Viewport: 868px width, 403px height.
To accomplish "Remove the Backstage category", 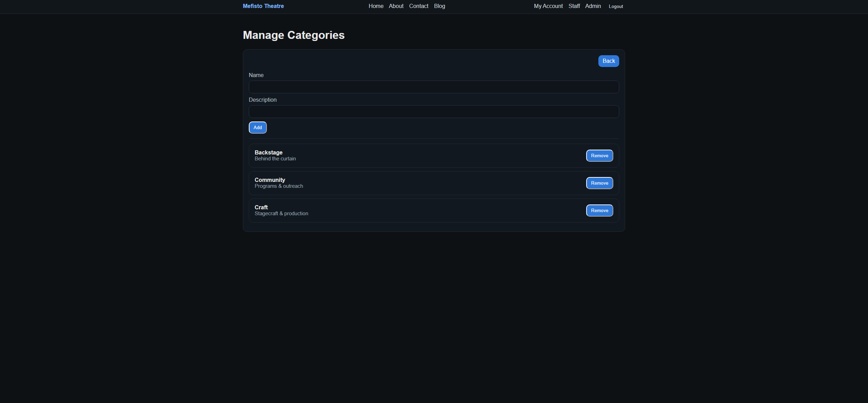I will pyautogui.click(x=599, y=156).
